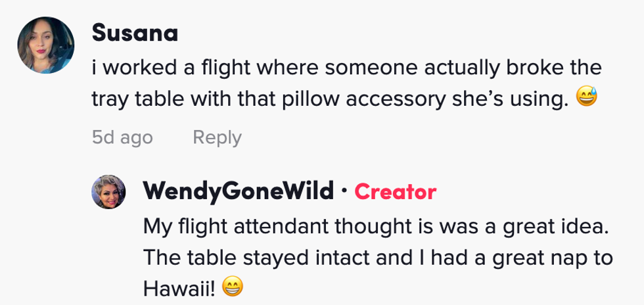Click the "5d ago" timestamp
Screen dimensions: 644x305
click(x=122, y=137)
